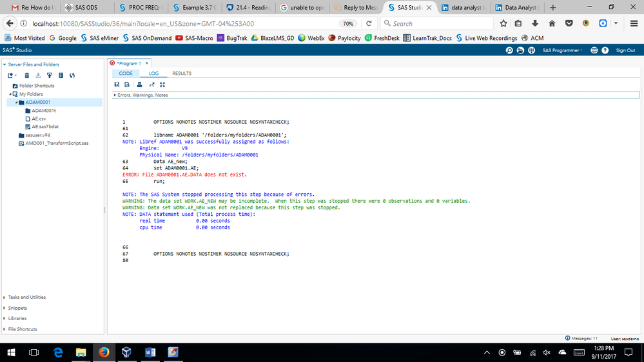Close the Program 1 tab

click(146, 63)
